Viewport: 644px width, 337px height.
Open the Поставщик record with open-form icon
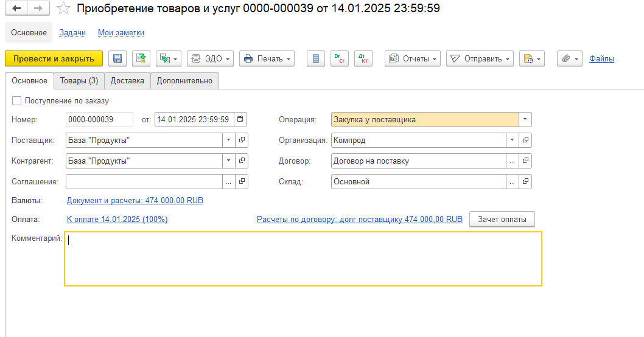click(x=242, y=141)
